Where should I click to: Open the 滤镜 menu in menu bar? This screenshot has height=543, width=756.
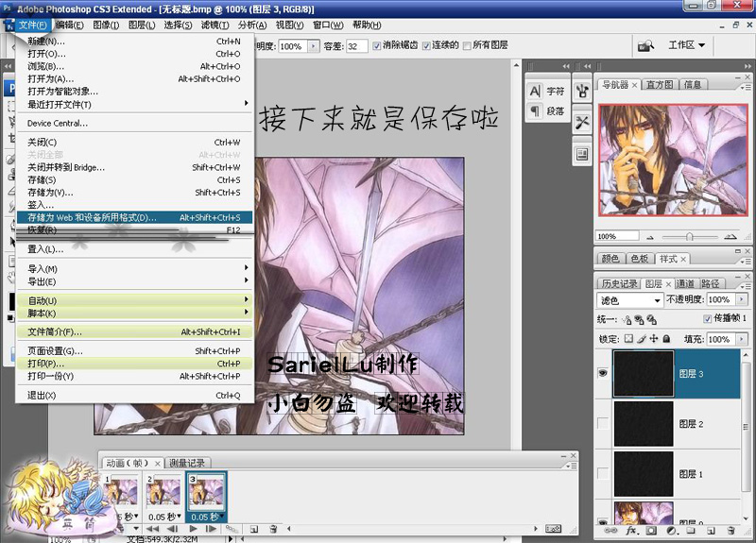click(215, 25)
